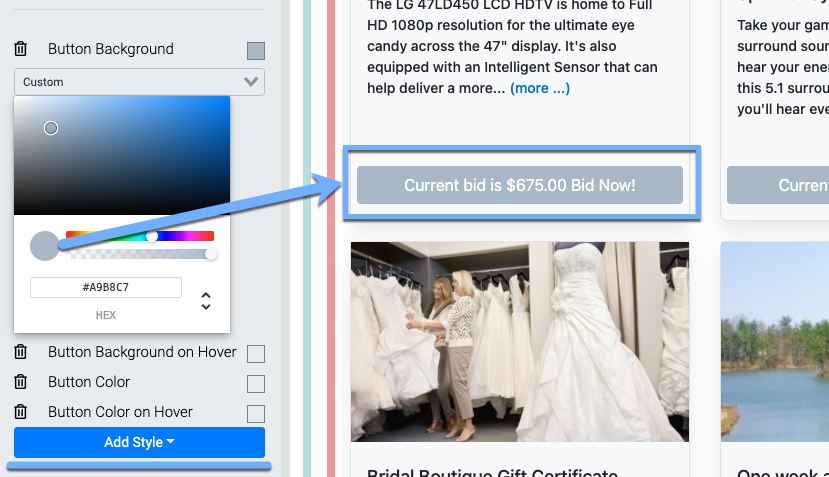Image resolution: width=829 pixels, height=477 pixels.
Task: Open the bridal boutique dress photo
Action: click(519, 341)
